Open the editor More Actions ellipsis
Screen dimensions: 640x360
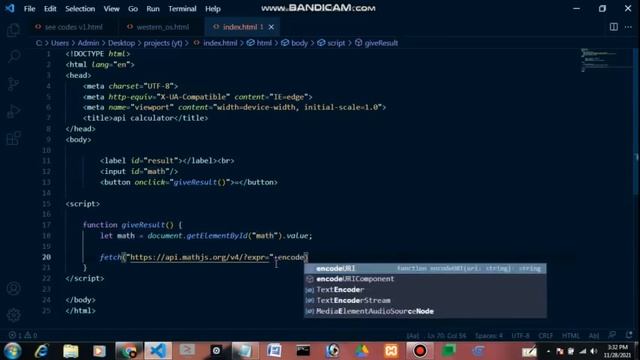629,27
